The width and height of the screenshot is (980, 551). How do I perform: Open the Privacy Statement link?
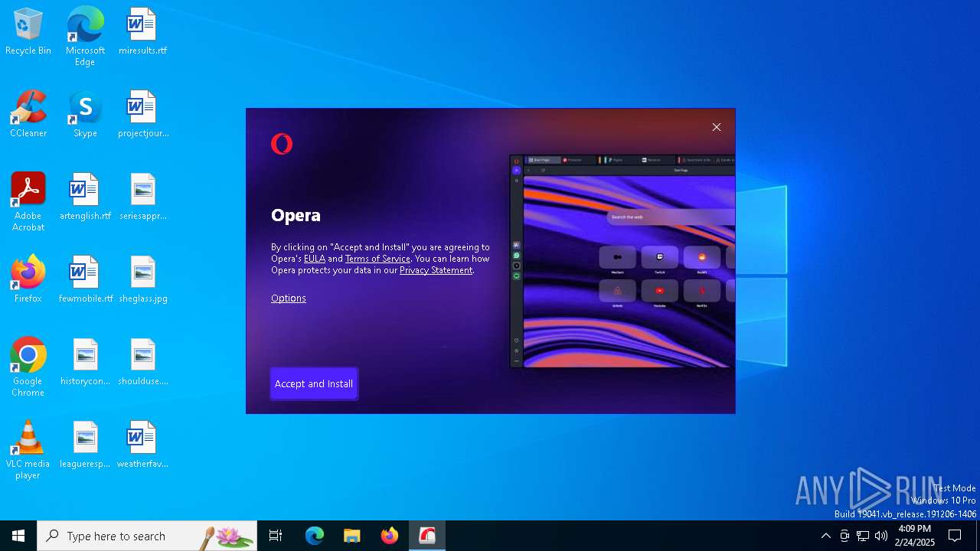436,270
